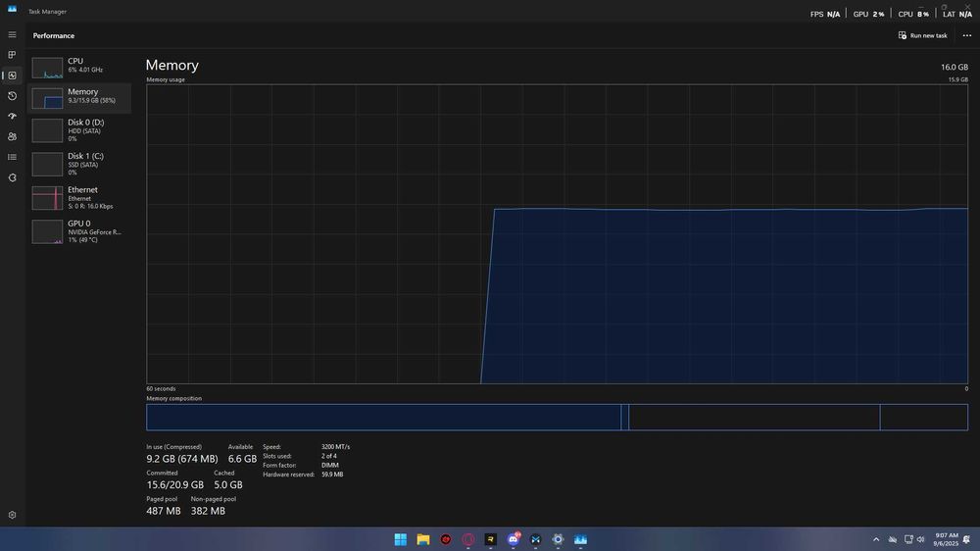980x551 pixels.
Task: Select Disk 0 (D:) HDD item
Action: point(79,130)
